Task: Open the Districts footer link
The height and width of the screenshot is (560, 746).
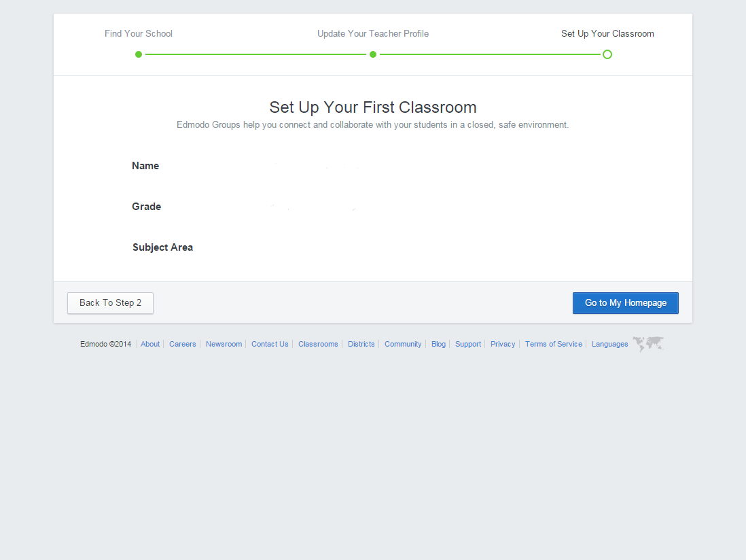Action: (x=361, y=344)
